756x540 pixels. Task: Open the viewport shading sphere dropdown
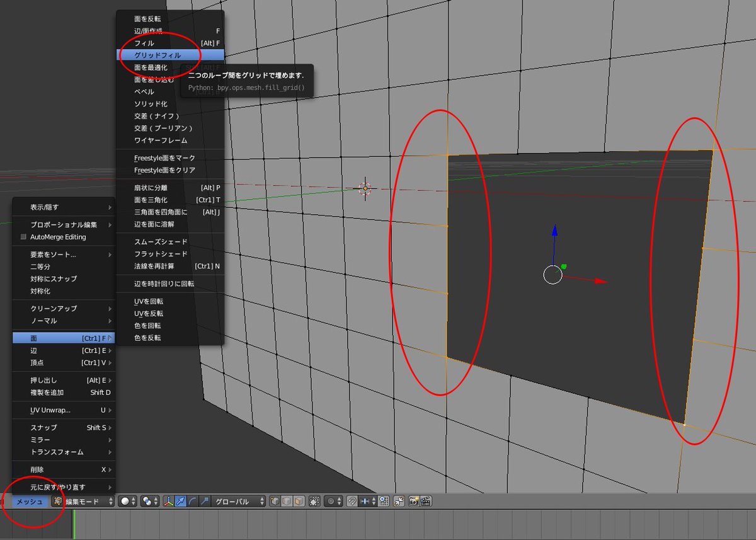(x=129, y=502)
